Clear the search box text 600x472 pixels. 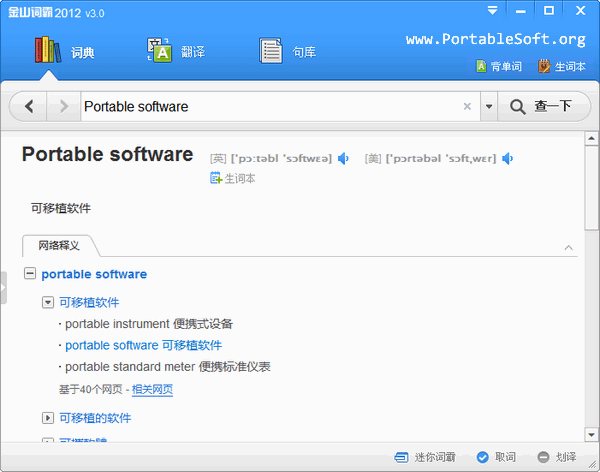pyautogui.click(x=467, y=106)
